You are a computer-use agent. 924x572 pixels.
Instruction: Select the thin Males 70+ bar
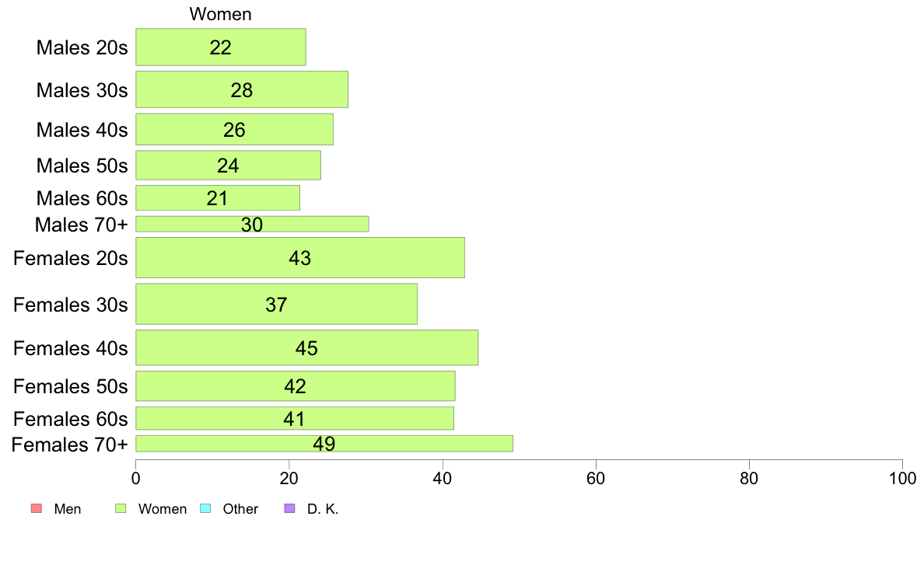click(252, 224)
